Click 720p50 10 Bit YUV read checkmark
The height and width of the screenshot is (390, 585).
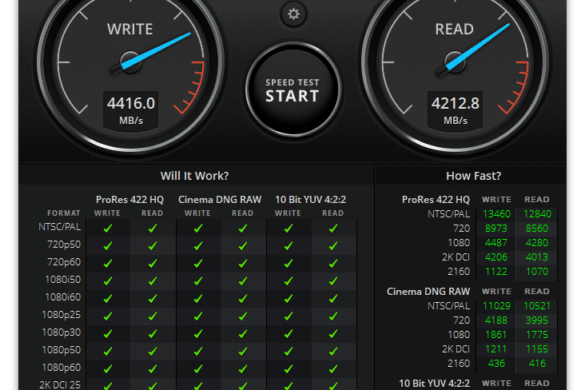pos(333,246)
